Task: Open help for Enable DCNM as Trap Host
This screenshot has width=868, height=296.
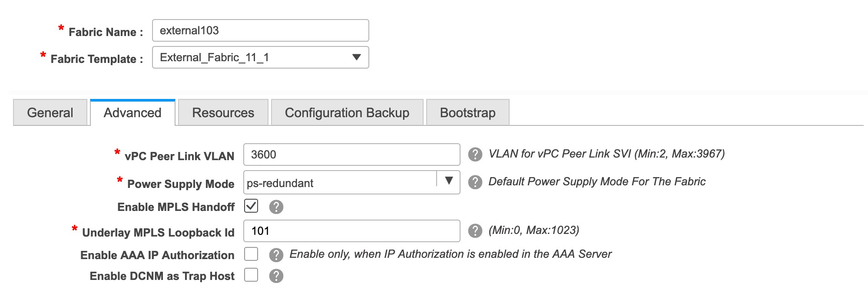Action: point(277,276)
